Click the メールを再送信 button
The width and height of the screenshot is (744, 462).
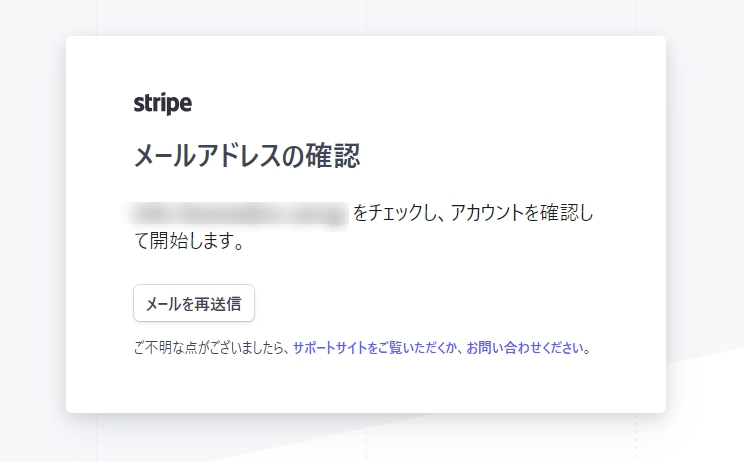pos(194,303)
